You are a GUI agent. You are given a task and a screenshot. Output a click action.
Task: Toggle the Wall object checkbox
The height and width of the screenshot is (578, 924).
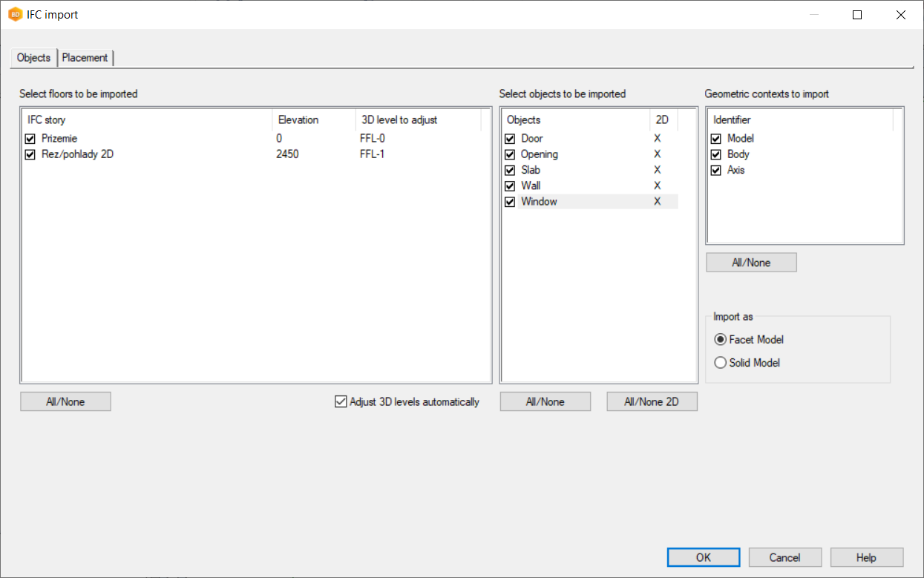click(510, 186)
